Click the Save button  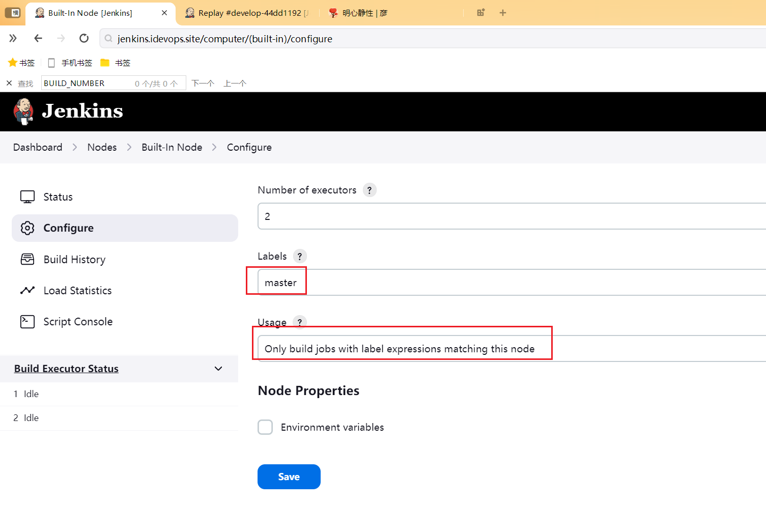289,477
